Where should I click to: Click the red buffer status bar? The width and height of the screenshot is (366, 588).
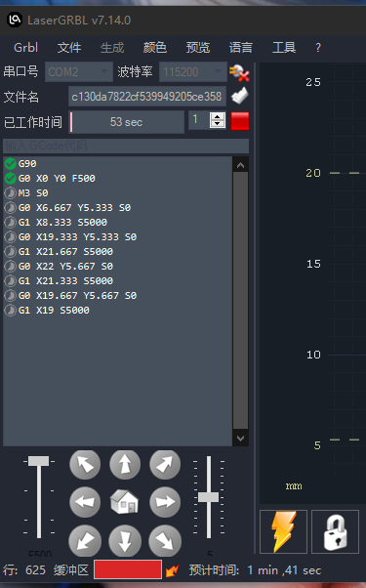pos(128,569)
